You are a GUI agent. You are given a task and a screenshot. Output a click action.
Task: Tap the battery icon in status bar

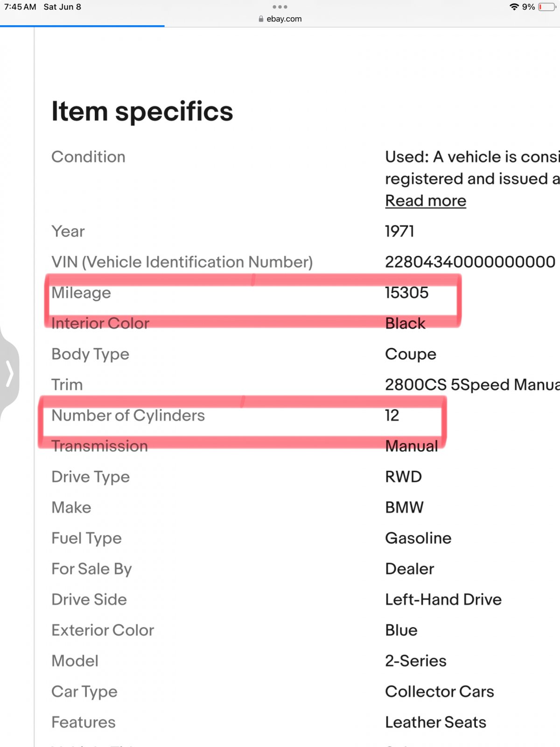[x=546, y=7]
